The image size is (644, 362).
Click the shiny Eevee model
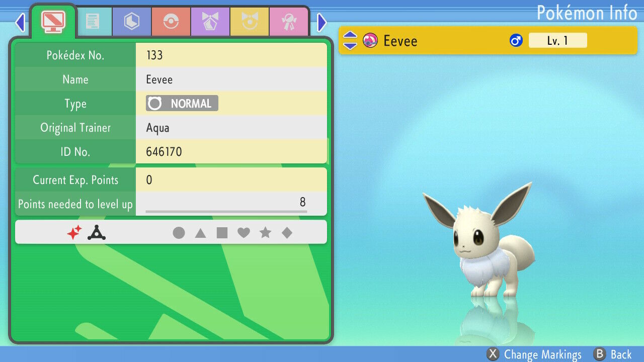point(478,240)
